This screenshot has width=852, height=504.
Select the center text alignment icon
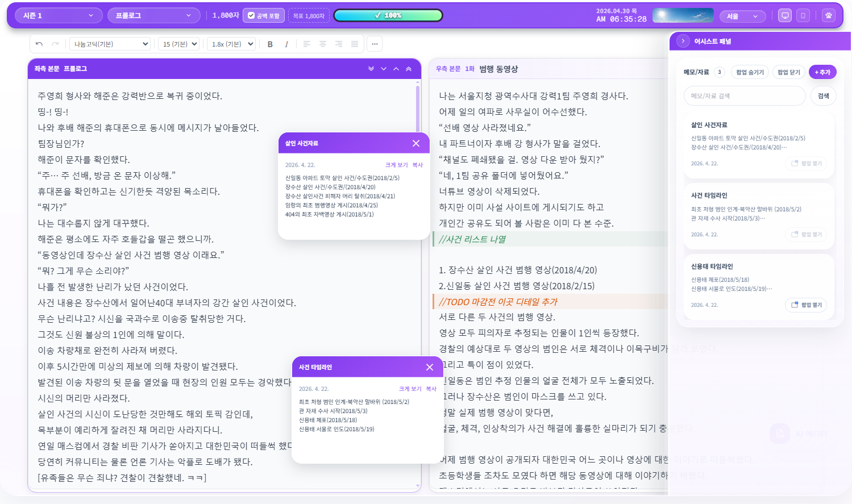point(322,44)
